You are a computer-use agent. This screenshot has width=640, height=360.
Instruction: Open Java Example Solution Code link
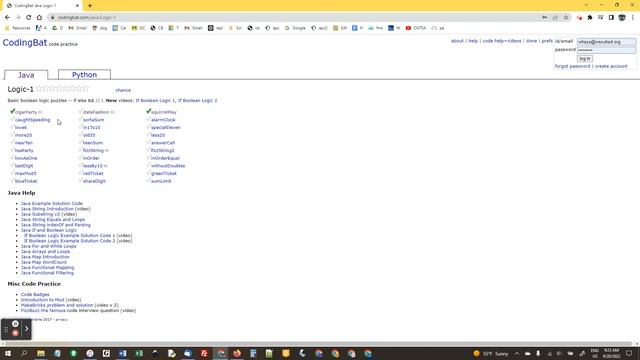coord(51,203)
